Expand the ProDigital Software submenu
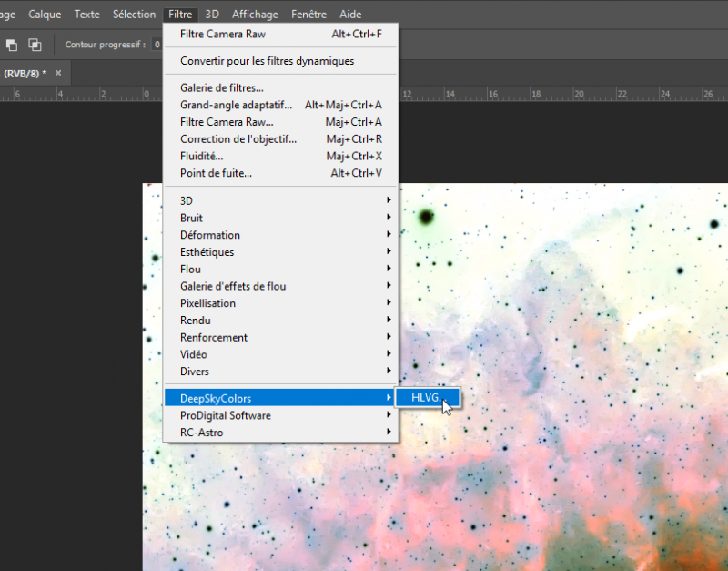 click(x=280, y=415)
